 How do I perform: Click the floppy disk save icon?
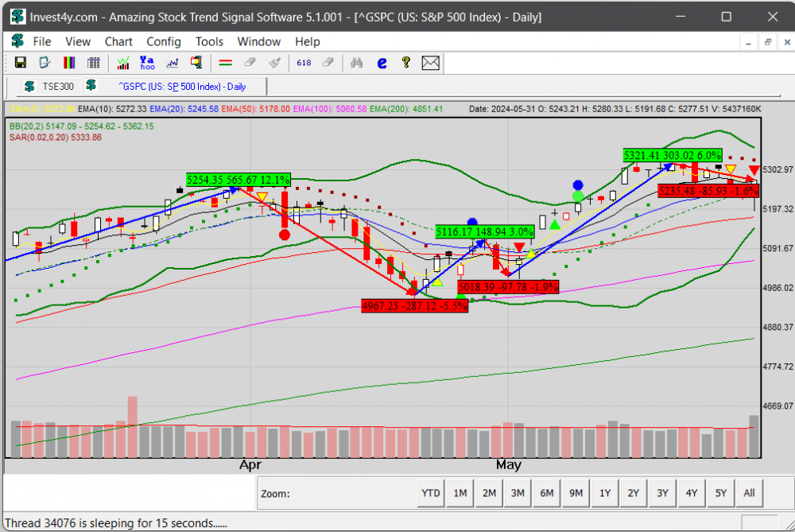point(21,62)
